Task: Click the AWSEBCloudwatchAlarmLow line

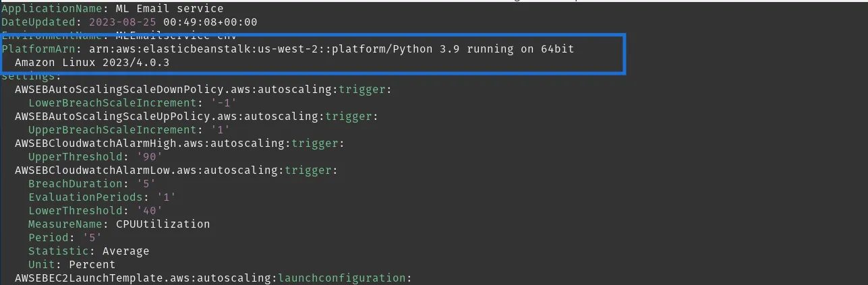Action: (175, 170)
